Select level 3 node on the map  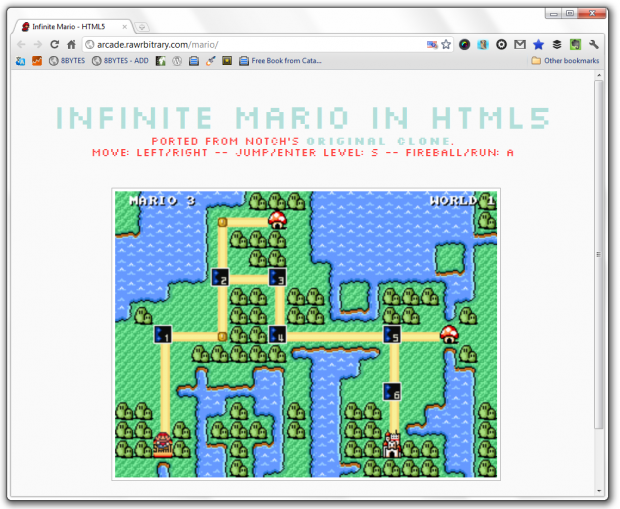[277, 277]
